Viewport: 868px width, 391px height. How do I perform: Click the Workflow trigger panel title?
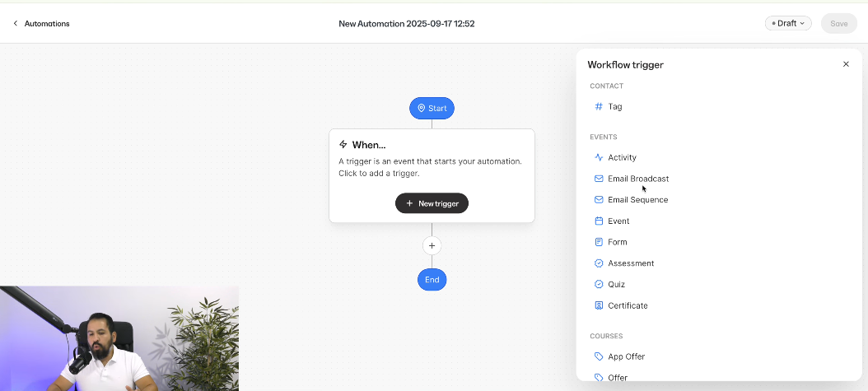pos(626,65)
